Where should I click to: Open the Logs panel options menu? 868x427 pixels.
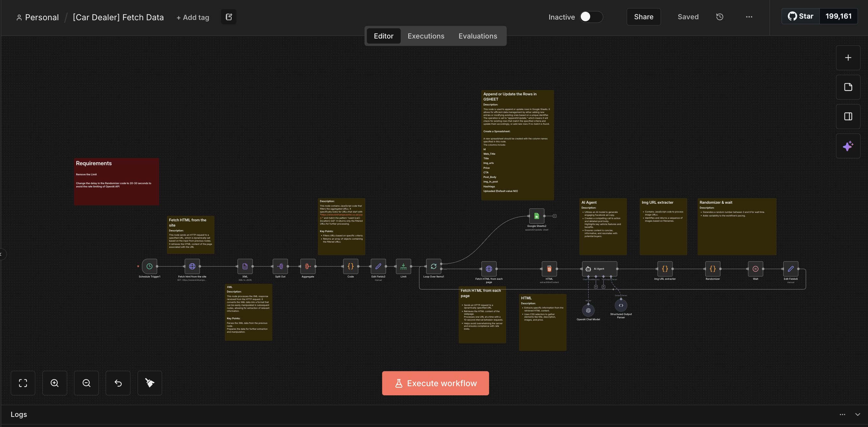pyautogui.click(x=842, y=415)
